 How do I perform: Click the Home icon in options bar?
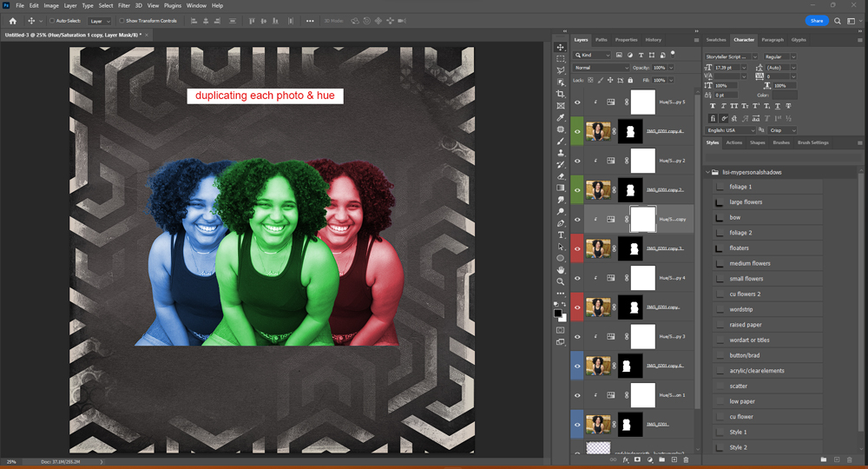click(x=13, y=21)
